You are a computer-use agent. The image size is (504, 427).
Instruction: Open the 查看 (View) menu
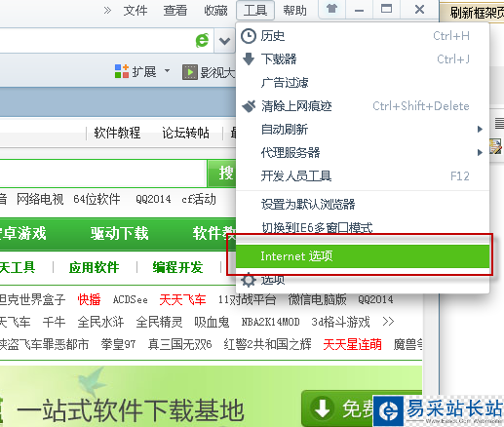pos(175,11)
